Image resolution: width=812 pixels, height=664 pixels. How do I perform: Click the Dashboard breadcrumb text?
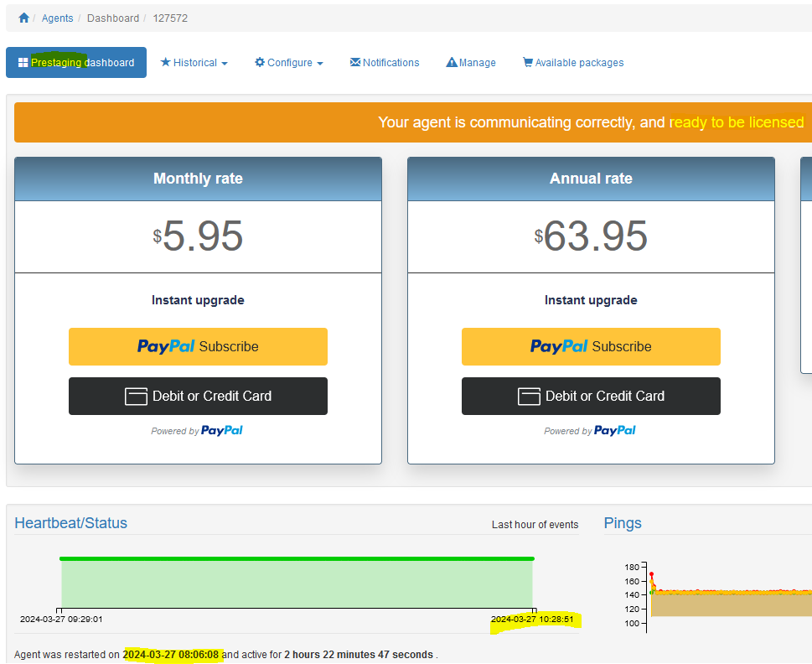tap(113, 18)
